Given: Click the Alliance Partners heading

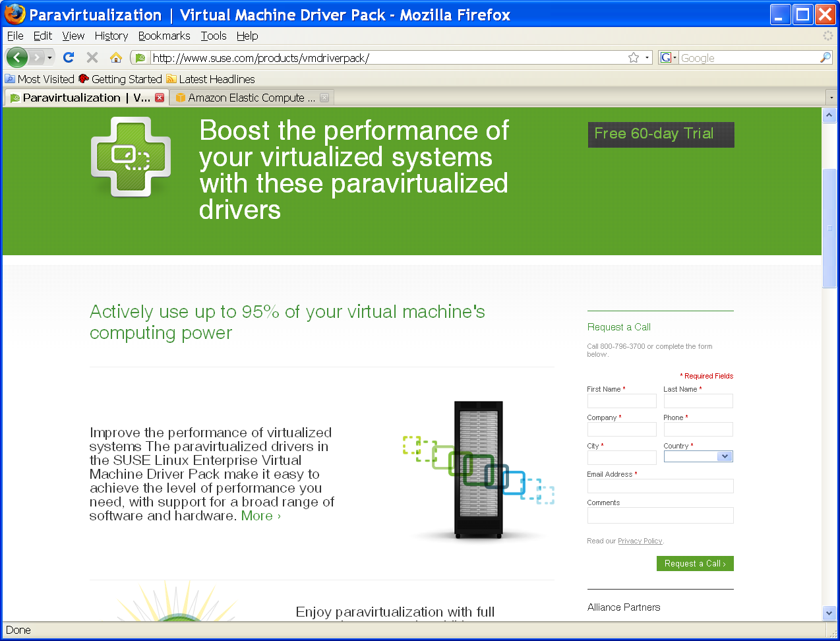Looking at the screenshot, I should [624, 607].
